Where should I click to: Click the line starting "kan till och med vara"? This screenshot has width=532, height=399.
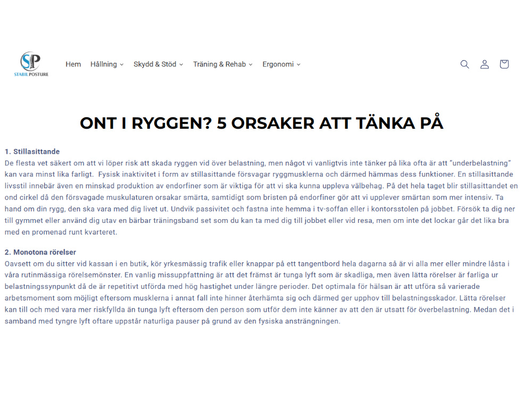coord(260,310)
